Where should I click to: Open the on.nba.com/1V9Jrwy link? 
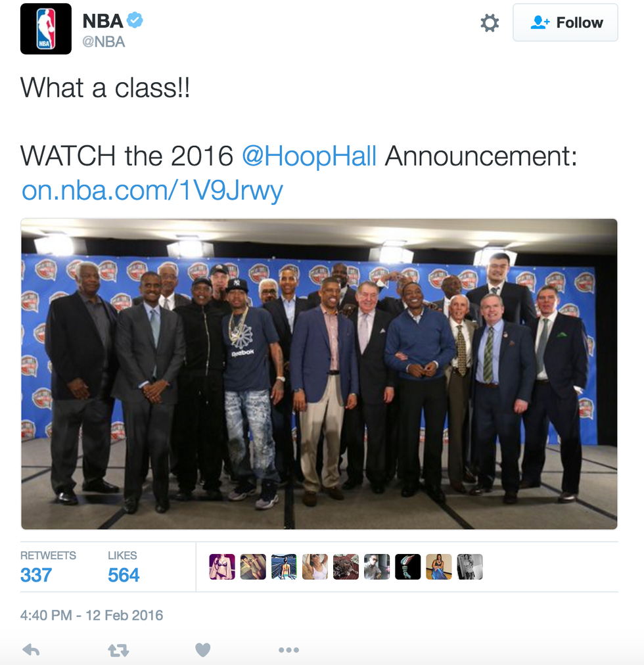pos(152,190)
